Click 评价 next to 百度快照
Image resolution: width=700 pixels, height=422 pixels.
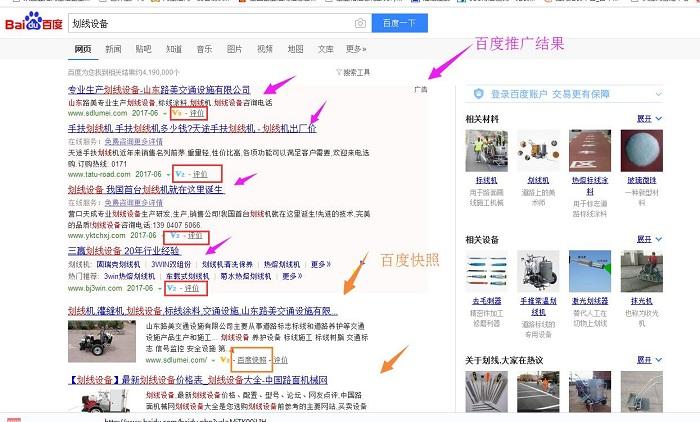pyautogui.click(x=280, y=360)
